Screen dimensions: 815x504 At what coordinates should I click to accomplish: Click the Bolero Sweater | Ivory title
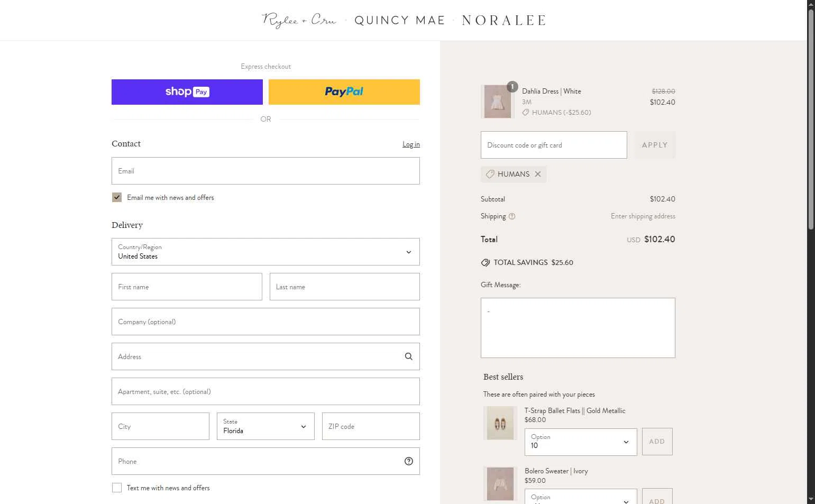pos(556,471)
